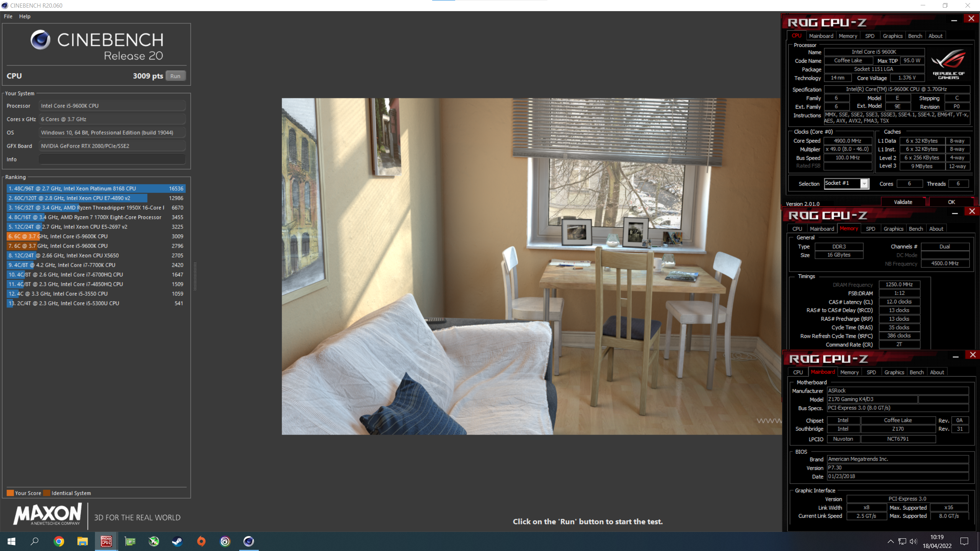Switch to ROG CPU-Z taskbar icon
This screenshot has height=551, width=980.
point(106,541)
